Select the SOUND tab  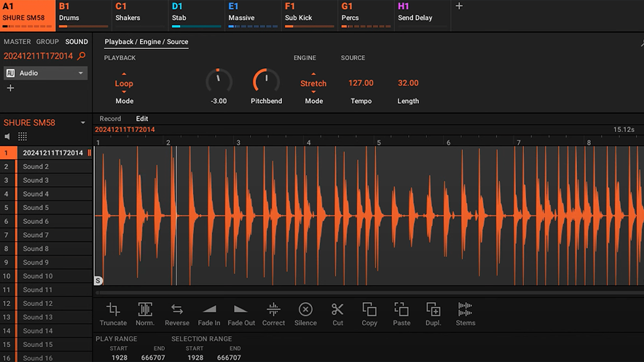tap(76, 41)
